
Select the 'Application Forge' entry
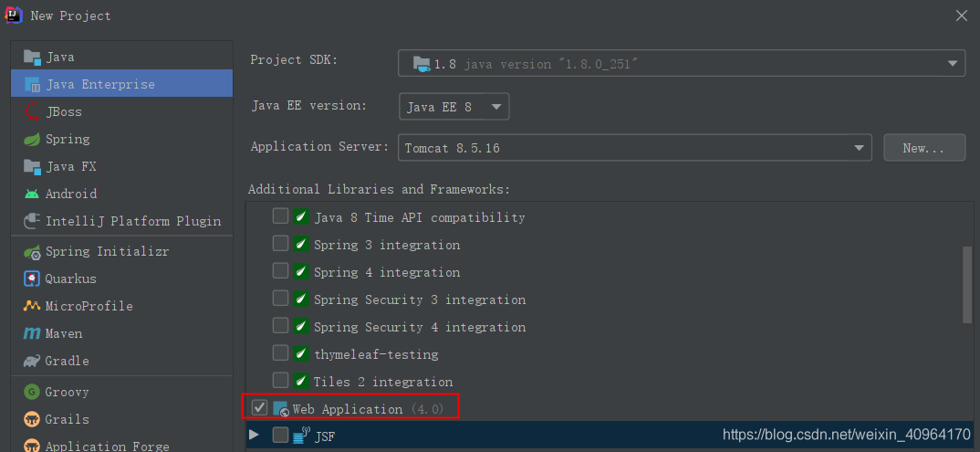coord(122,445)
